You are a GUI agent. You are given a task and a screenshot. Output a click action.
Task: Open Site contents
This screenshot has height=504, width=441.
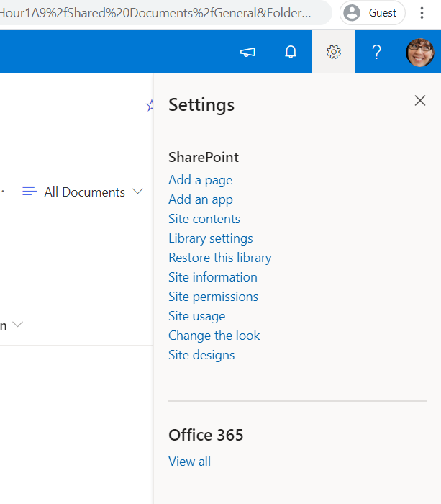[x=204, y=219]
